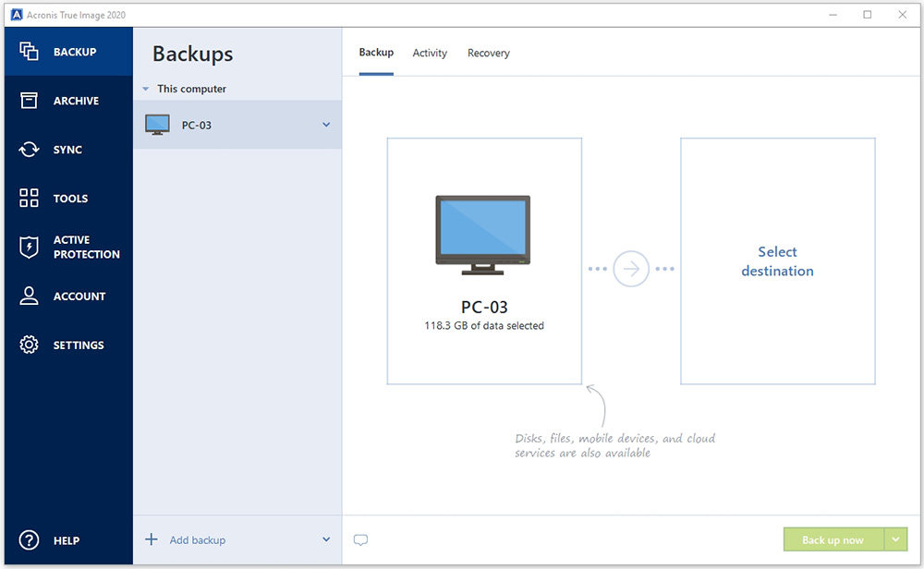Expand the PC-03 backup options chevron

tap(326, 125)
